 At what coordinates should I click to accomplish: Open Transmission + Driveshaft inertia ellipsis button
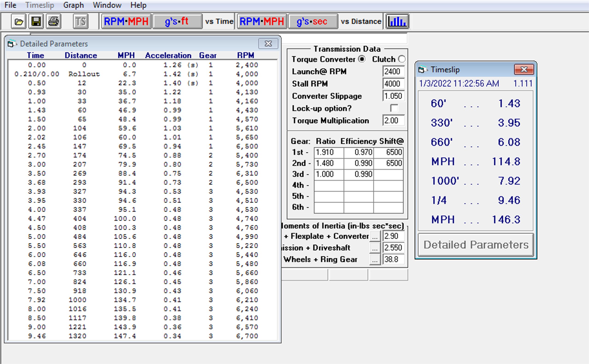(x=375, y=248)
